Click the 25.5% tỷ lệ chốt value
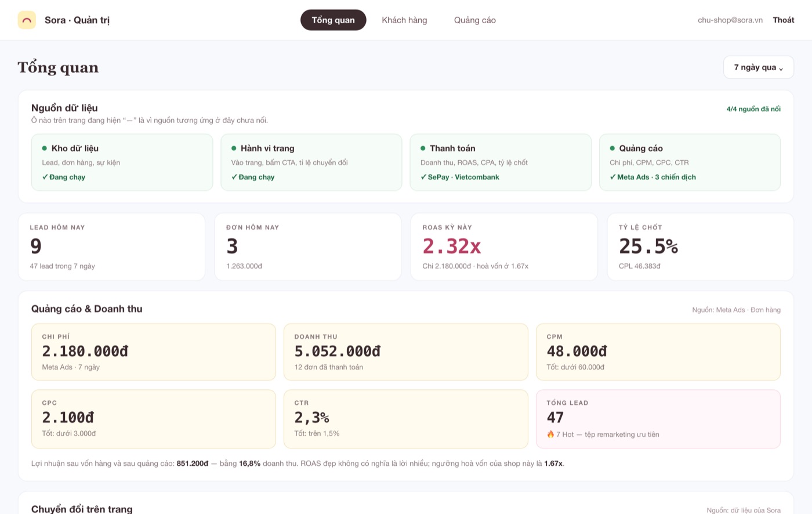Image resolution: width=812 pixels, height=514 pixels. point(648,247)
